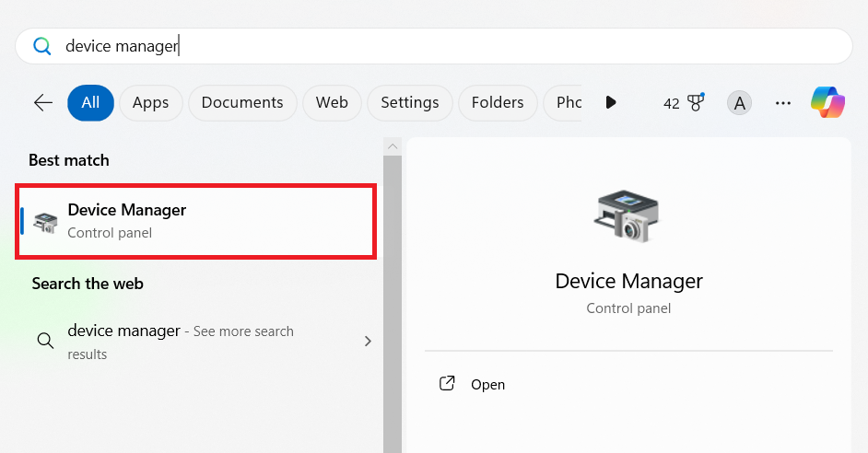
Task: Click the '42' rewards points number
Action: pos(671,103)
